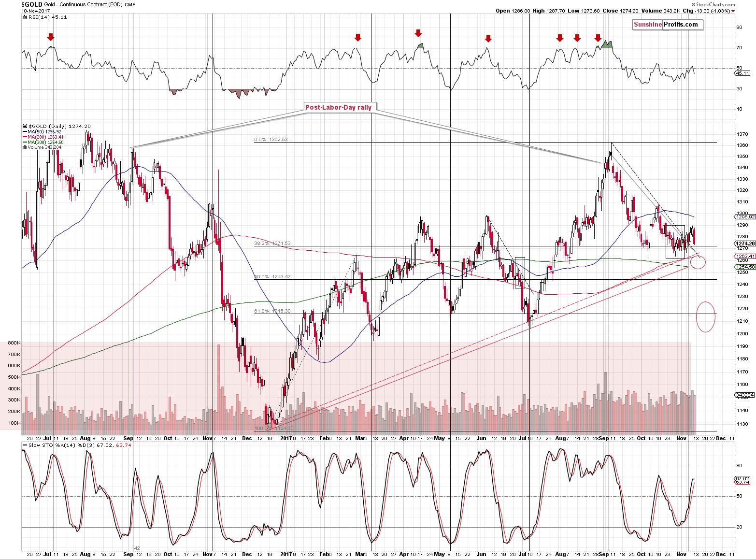Click the 'Volume 343,204' legend text
Viewport: 756px width, 559px height.
pyautogui.click(x=44, y=147)
